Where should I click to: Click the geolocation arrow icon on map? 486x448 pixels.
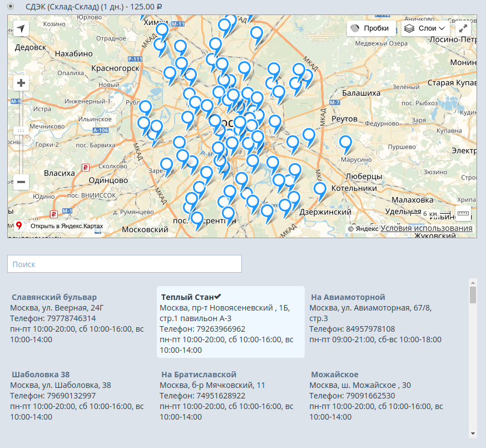[x=21, y=28]
